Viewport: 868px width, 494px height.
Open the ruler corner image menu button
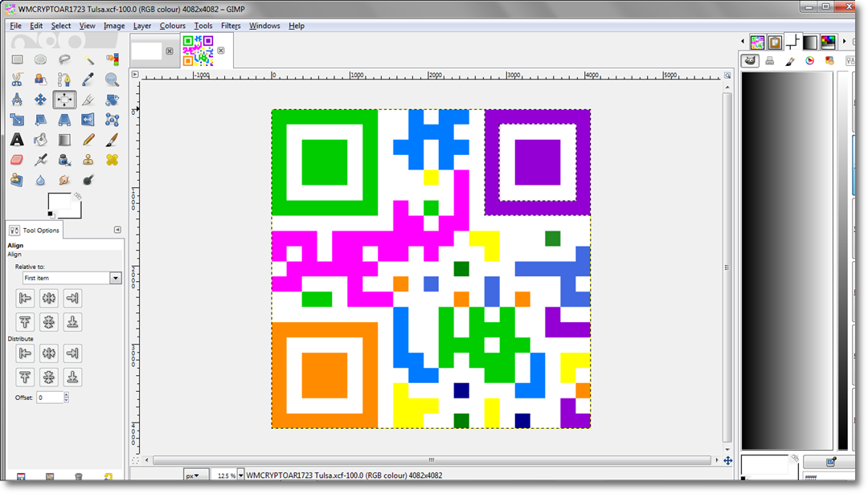click(x=135, y=74)
